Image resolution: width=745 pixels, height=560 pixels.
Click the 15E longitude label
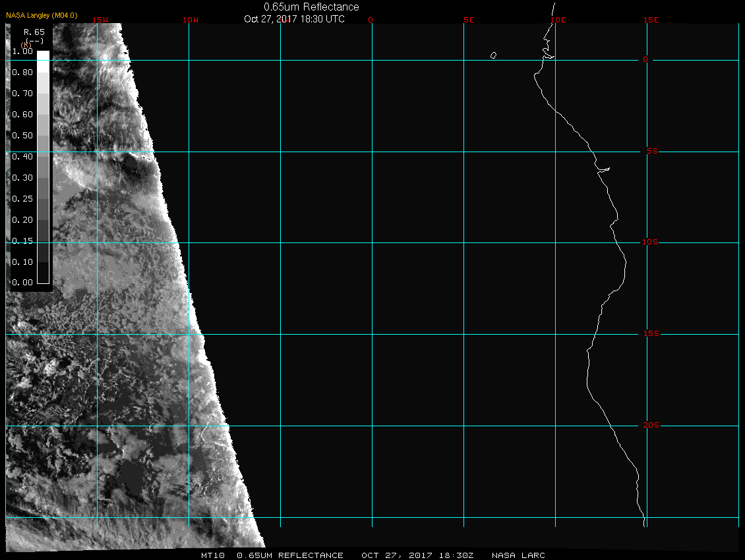(651, 20)
